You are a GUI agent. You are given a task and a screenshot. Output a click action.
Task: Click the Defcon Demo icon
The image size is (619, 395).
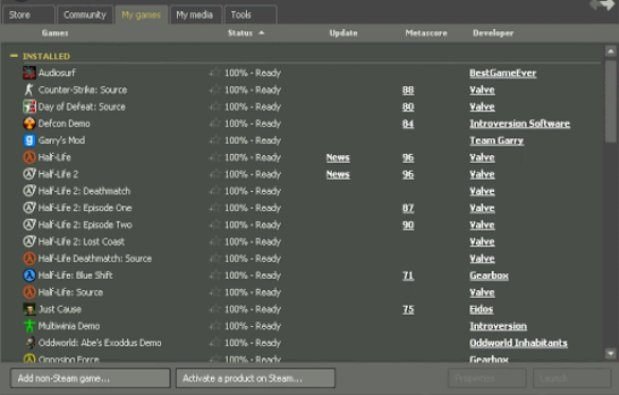29,123
